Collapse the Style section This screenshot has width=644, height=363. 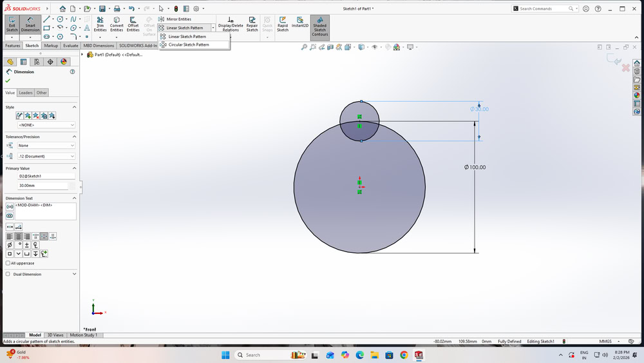click(74, 107)
